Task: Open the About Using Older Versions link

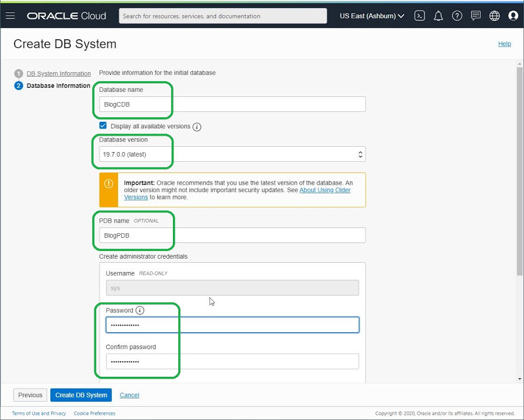Action: (x=325, y=190)
